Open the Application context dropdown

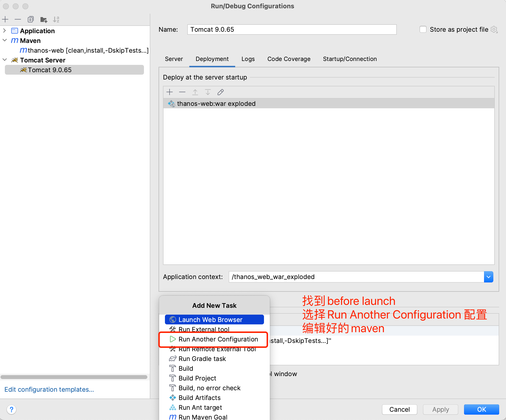pos(488,277)
